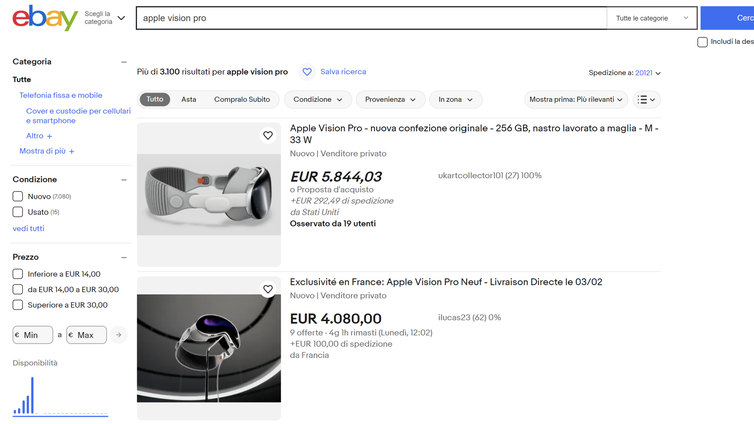The image size is (754, 424).
Task: Add first Apple Vision Pro listing to watchlist
Action: click(268, 136)
